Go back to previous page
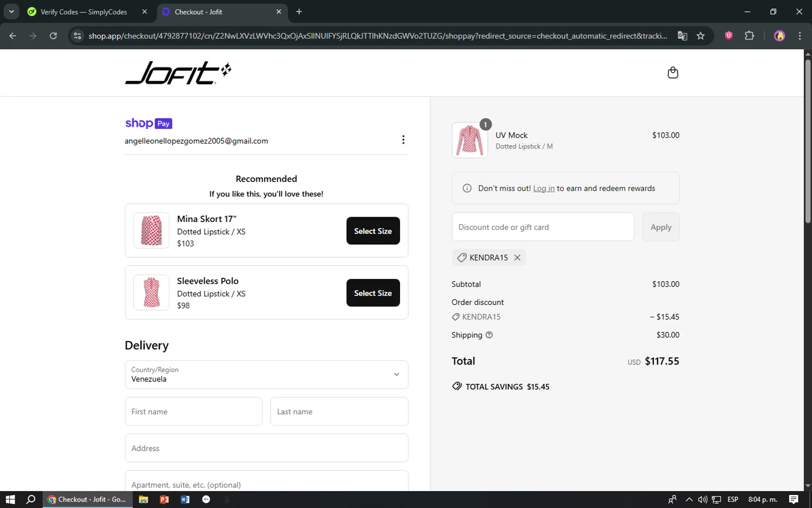Screen dimensions: 812x508 (x=13, y=36)
